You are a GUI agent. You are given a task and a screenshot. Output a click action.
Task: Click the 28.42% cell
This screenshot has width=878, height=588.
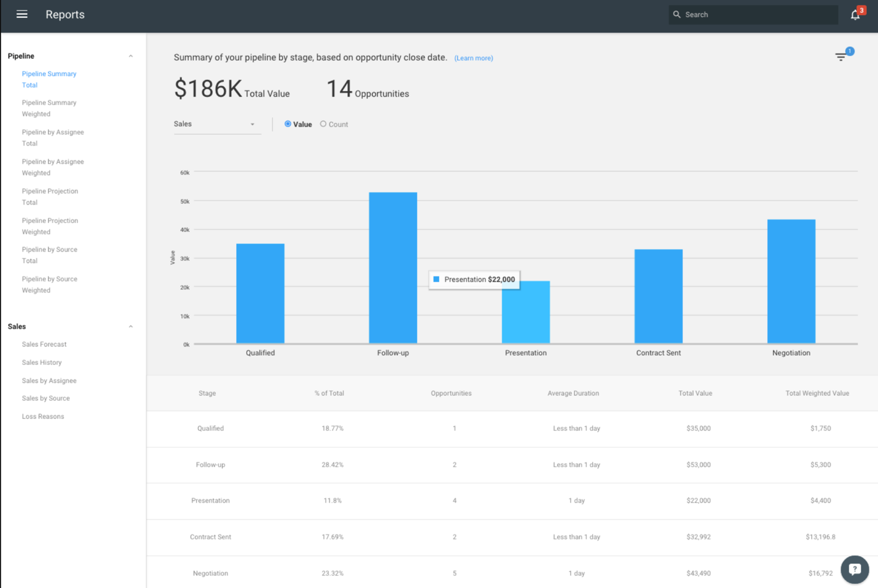pyautogui.click(x=333, y=465)
